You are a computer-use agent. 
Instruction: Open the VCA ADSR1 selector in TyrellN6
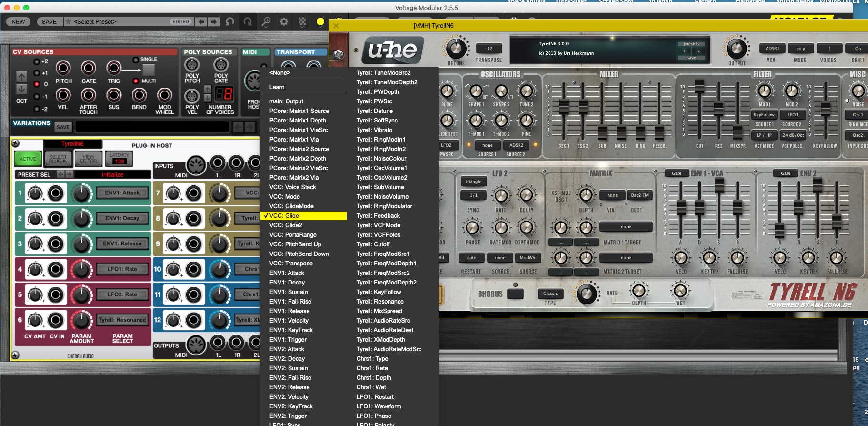[x=772, y=48]
